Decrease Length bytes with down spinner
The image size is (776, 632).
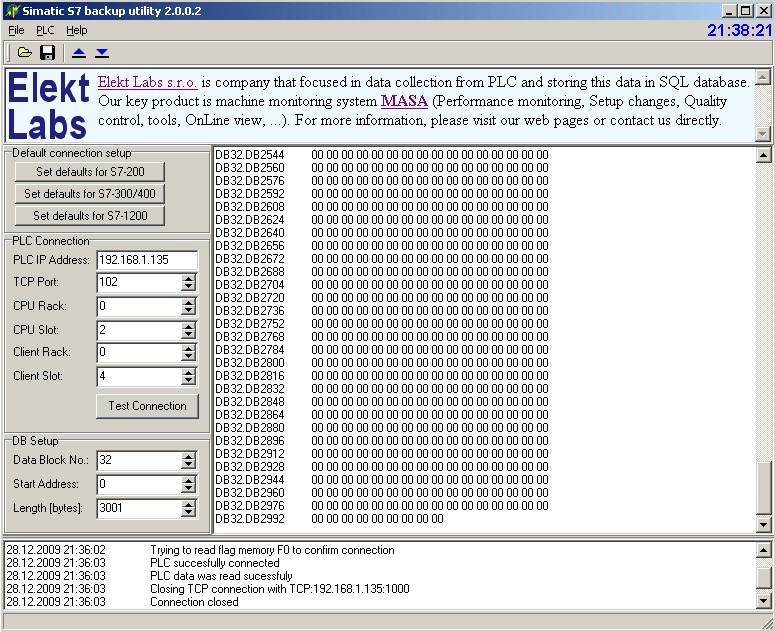(x=188, y=512)
